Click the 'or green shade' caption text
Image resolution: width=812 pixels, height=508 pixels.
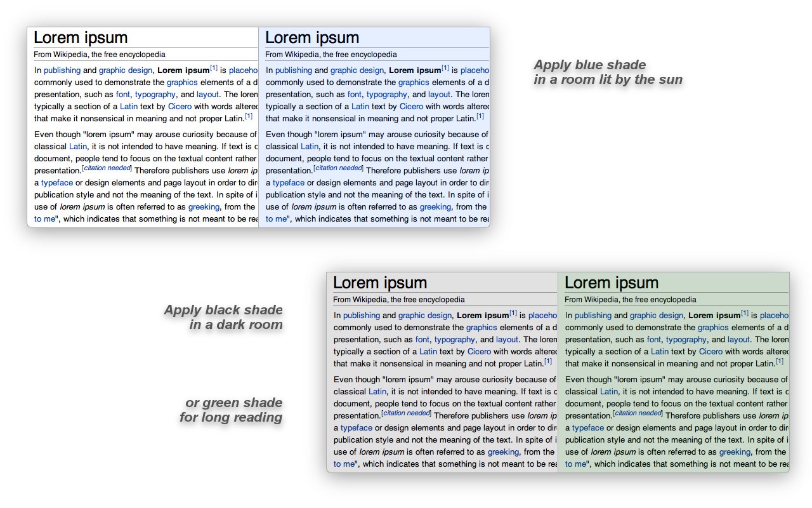click(234, 403)
